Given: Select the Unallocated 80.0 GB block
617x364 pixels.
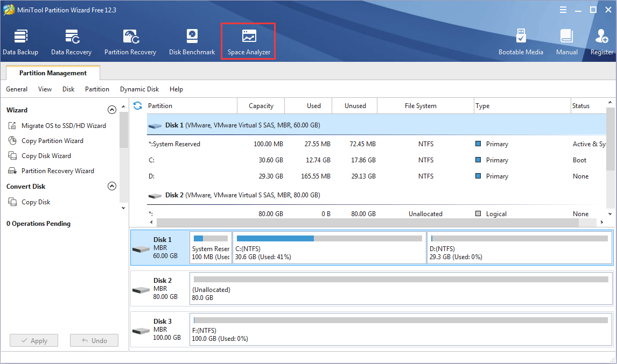Looking at the screenshot, I should tap(401, 289).
